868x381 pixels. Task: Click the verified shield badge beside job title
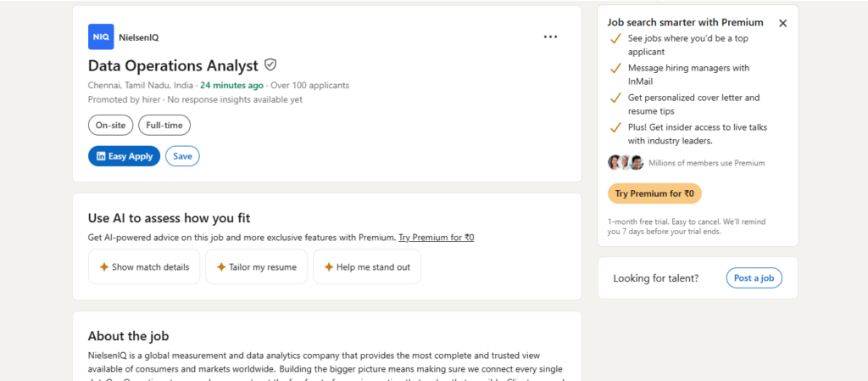pyautogui.click(x=270, y=64)
